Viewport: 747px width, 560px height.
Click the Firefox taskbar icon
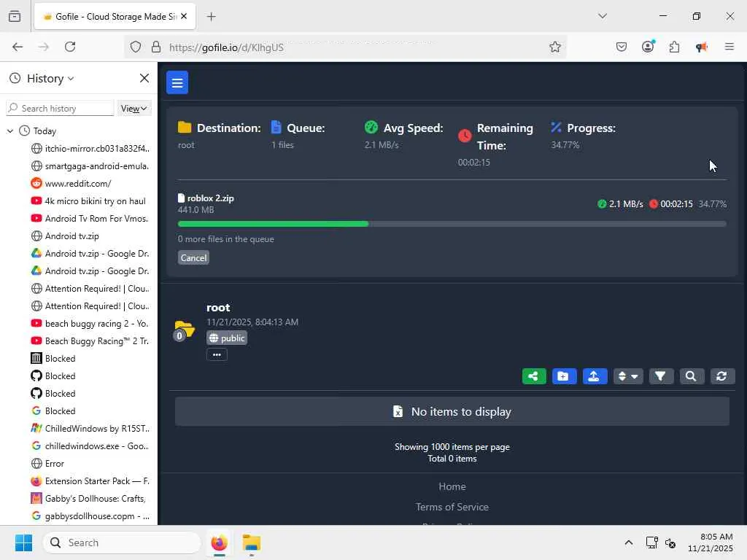coord(219,542)
